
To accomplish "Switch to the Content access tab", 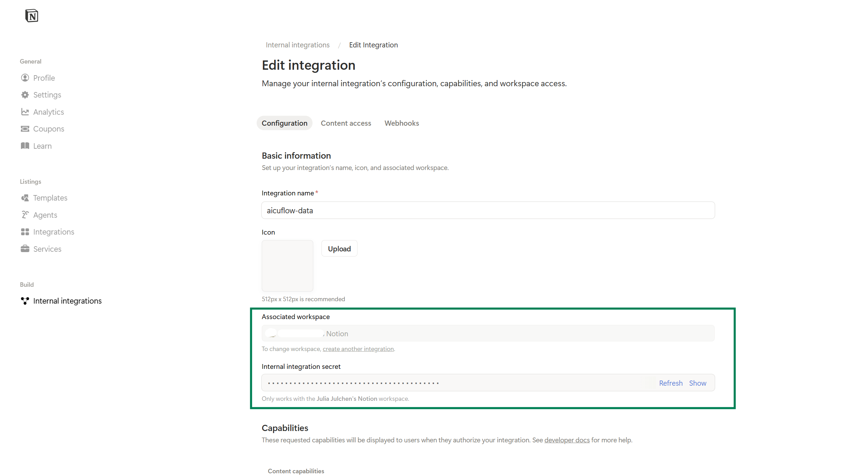I will [346, 123].
